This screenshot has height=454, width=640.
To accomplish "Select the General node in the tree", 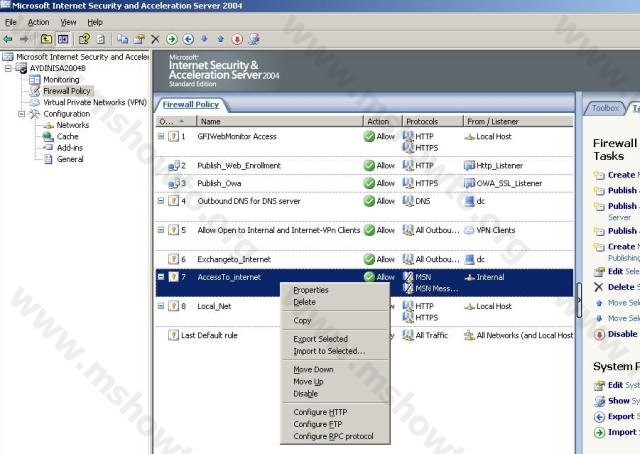I will click(x=70, y=159).
